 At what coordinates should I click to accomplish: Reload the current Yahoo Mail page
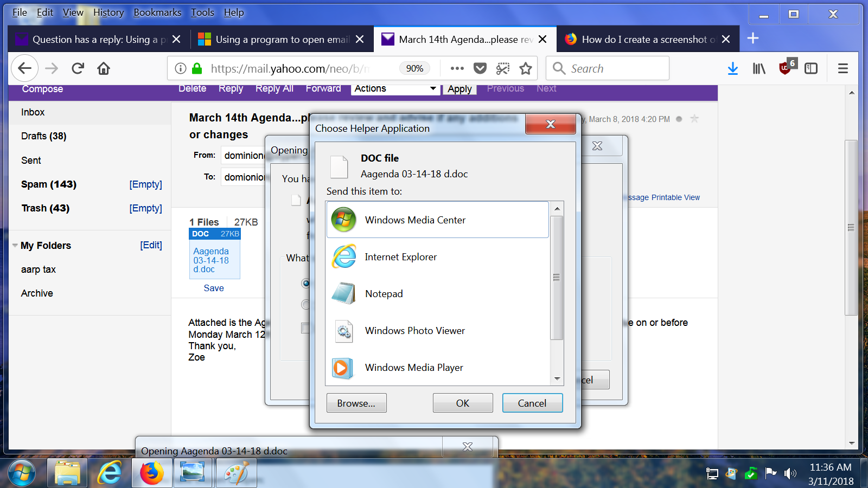78,68
